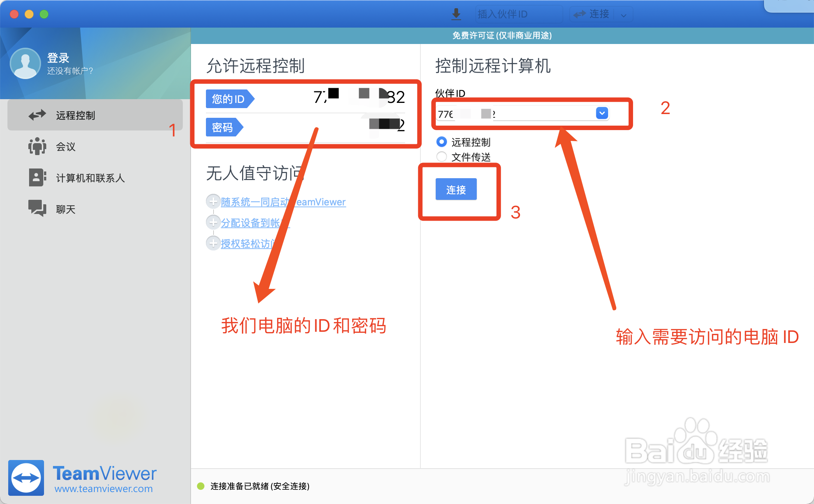This screenshot has height=504, width=814.
Task: Expand the partner ID history dropdown
Action: point(602,113)
